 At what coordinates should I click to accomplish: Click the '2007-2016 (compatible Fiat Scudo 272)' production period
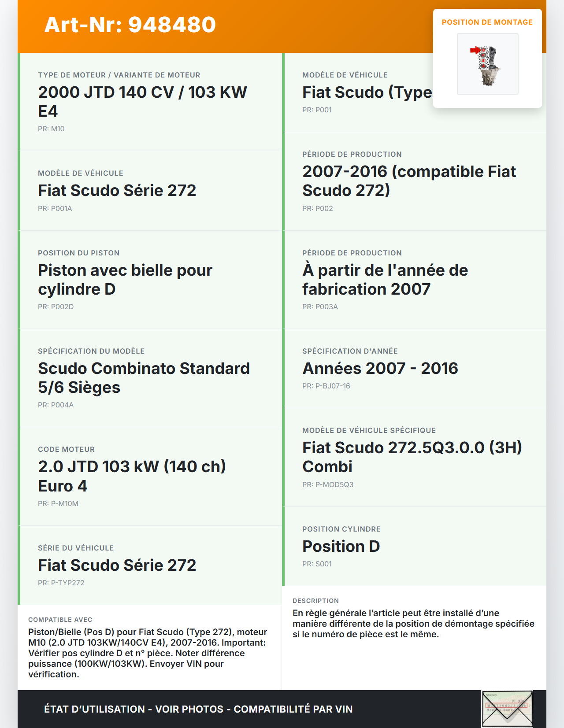click(409, 181)
